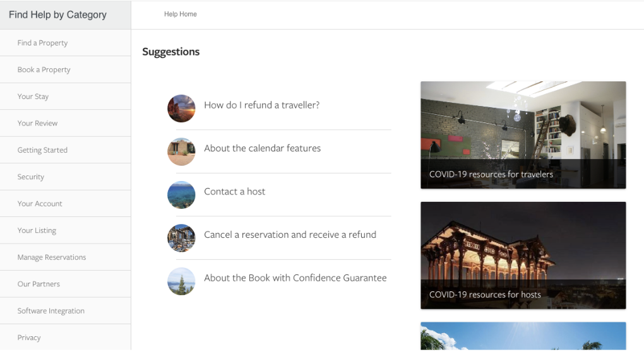Open About the calendar features article
This screenshot has width=644, height=352.
click(x=262, y=148)
